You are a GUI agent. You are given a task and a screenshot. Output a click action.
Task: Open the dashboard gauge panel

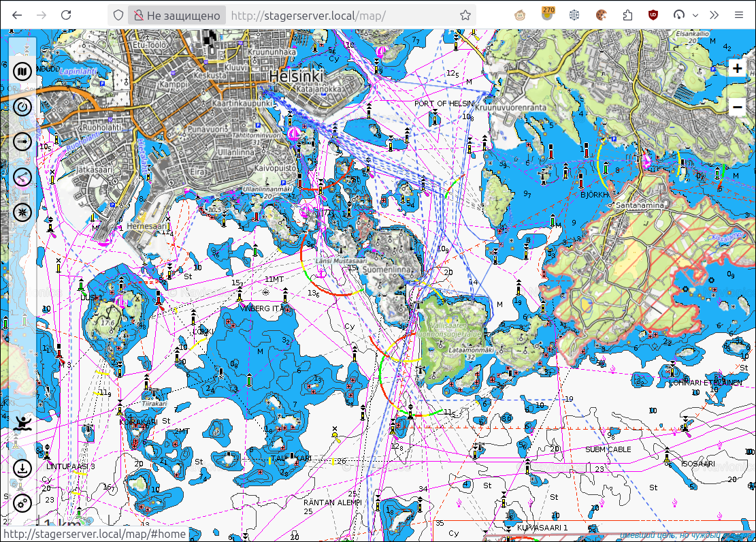(x=22, y=107)
